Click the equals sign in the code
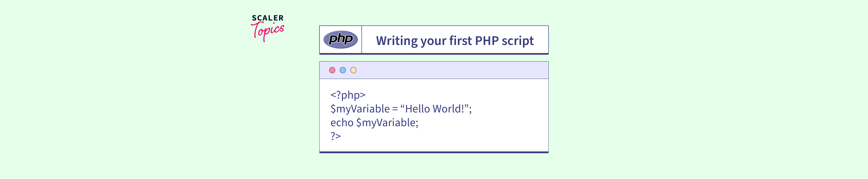This screenshot has height=179, width=868. 395,109
